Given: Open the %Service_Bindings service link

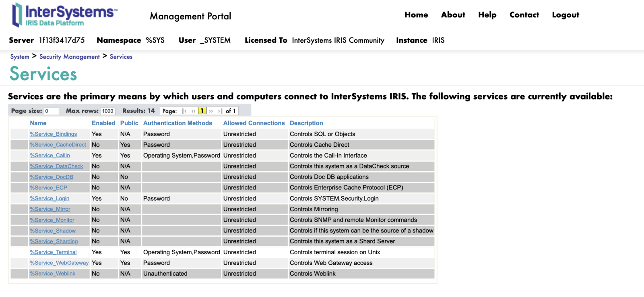Looking at the screenshot, I should (53, 134).
